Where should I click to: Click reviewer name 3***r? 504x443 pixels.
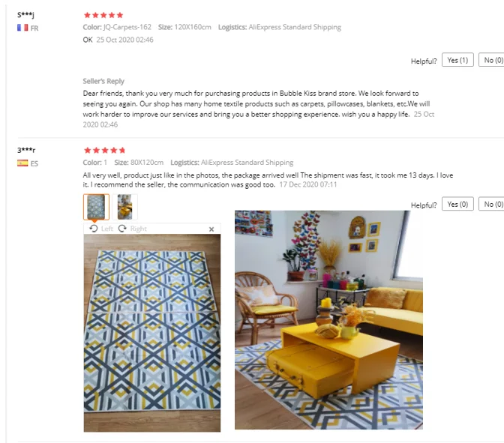pos(26,150)
